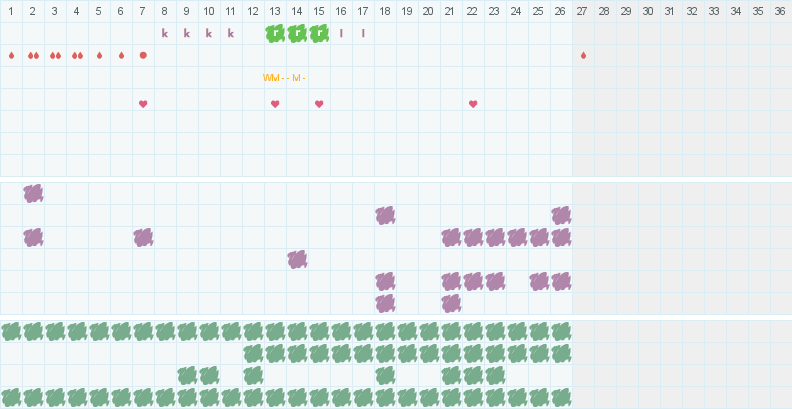Screen dimensions: 792x409
Task: Select the day 20 column header
Action: (429, 11)
